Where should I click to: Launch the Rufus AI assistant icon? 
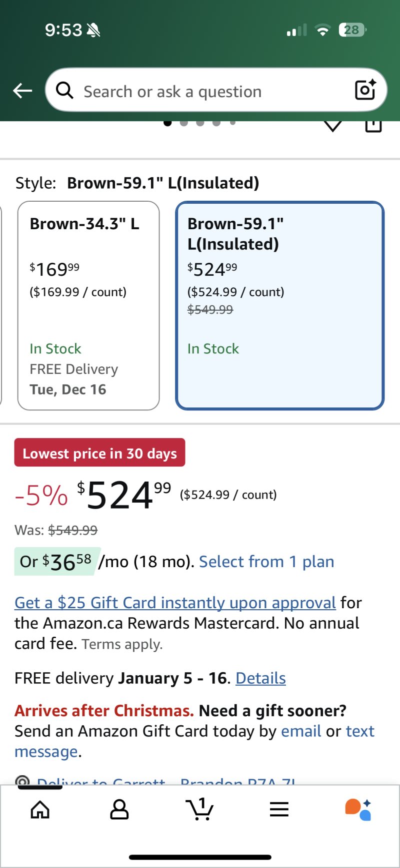tap(358, 809)
